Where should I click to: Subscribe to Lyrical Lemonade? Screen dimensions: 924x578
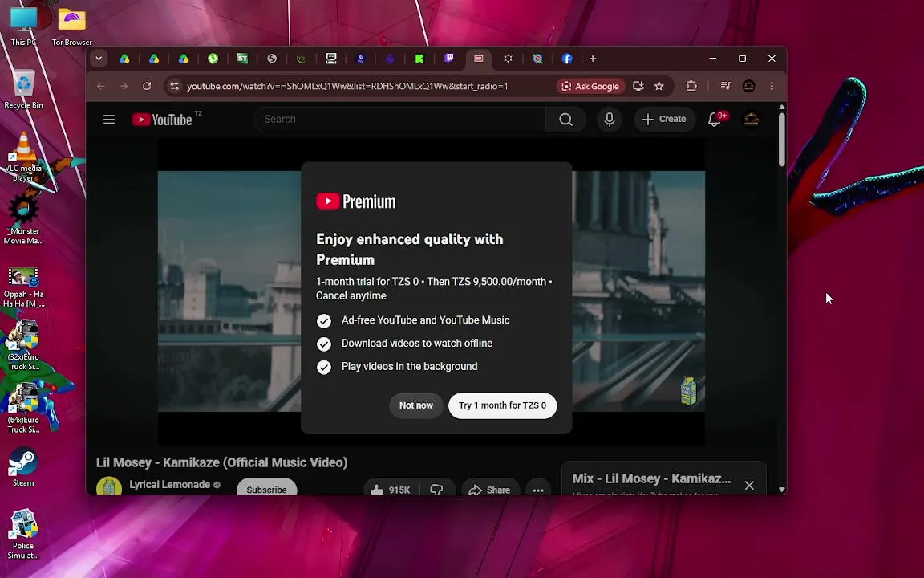(266, 487)
